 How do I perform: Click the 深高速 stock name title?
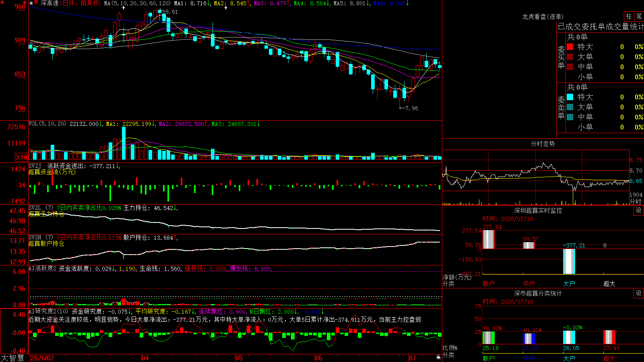(x=50, y=3)
